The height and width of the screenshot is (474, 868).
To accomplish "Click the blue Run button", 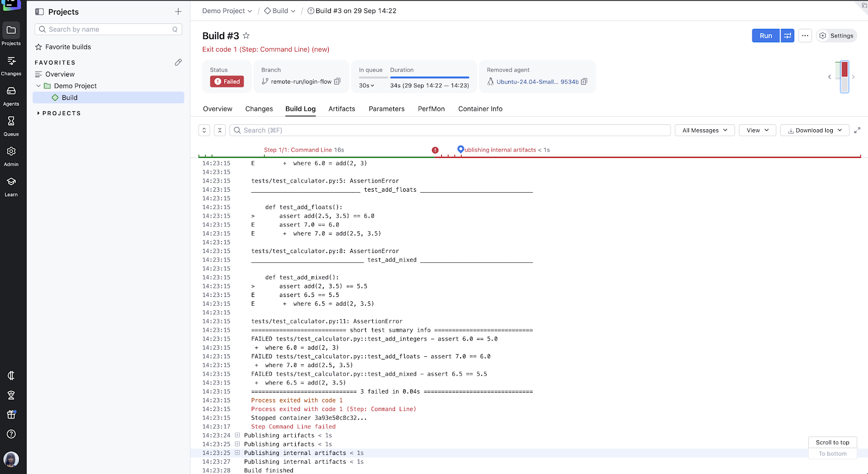I will (765, 36).
